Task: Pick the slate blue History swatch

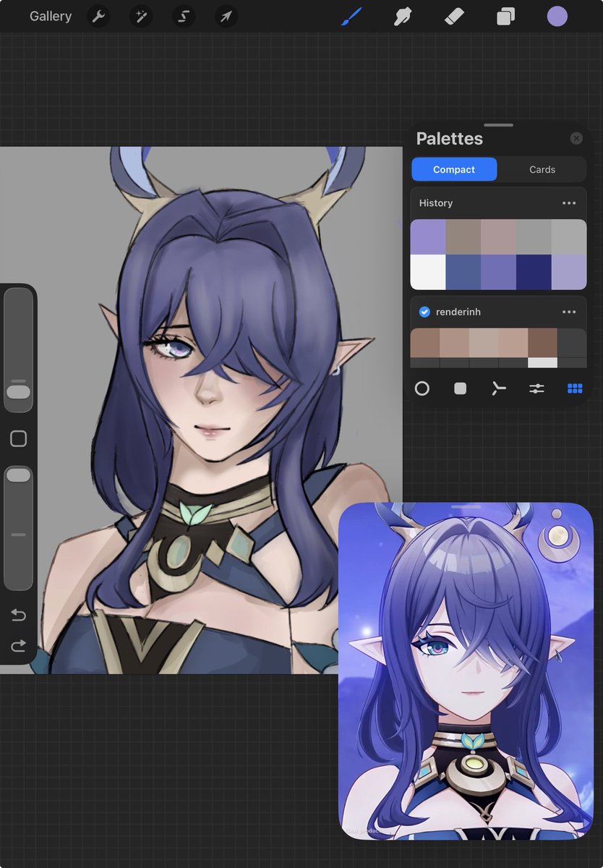Action: click(x=463, y=273)
